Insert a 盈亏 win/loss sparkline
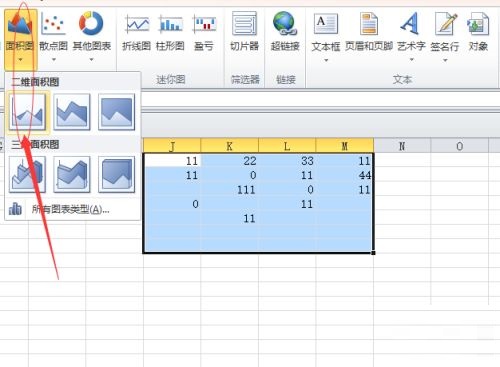 tap(204, 32)
